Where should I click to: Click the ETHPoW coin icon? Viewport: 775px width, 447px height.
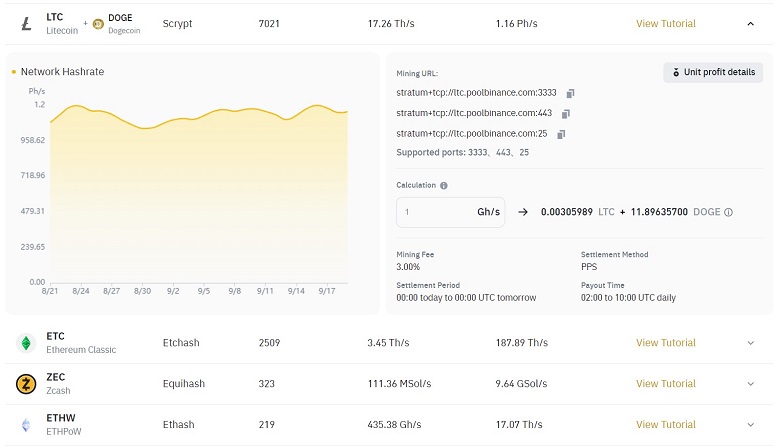[x=26, y=425]
